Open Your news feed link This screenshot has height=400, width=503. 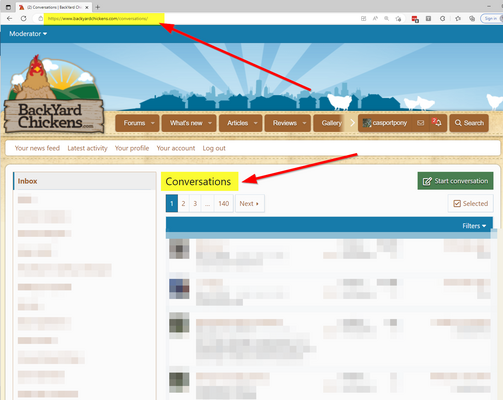(37, 148)
